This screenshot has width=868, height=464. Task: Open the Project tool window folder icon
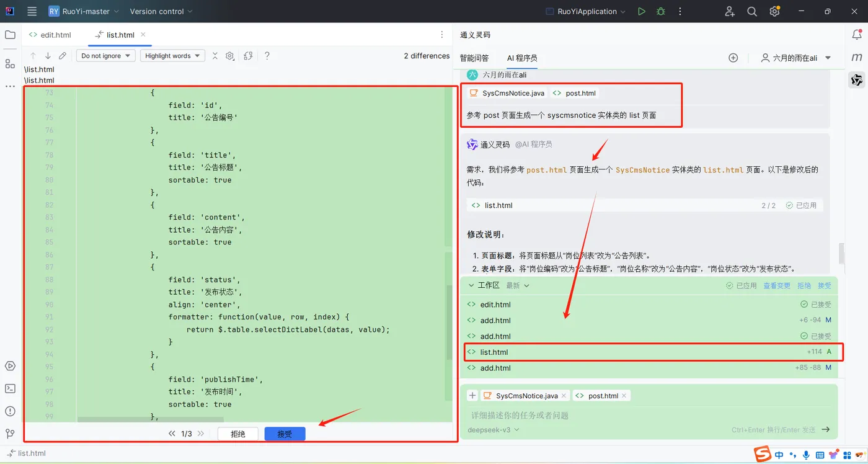[10, 35]
